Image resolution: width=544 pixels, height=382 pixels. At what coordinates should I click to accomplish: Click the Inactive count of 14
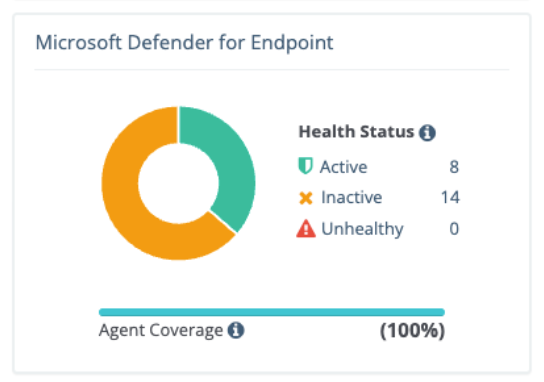pos(450,197)
